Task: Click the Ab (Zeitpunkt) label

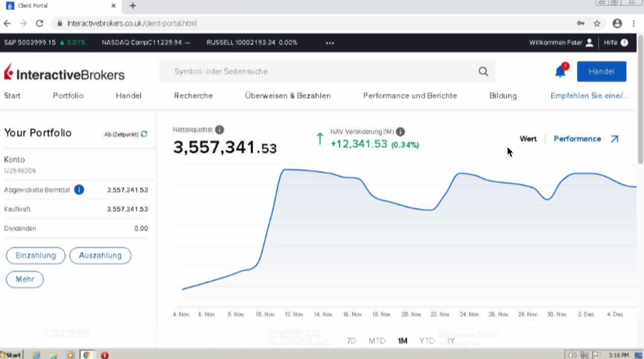Action: [x=121, y=134]
